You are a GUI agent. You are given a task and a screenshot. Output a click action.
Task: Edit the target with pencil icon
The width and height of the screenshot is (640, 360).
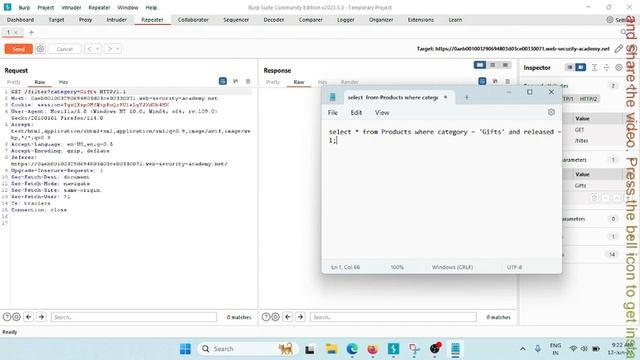click(619, 49)
